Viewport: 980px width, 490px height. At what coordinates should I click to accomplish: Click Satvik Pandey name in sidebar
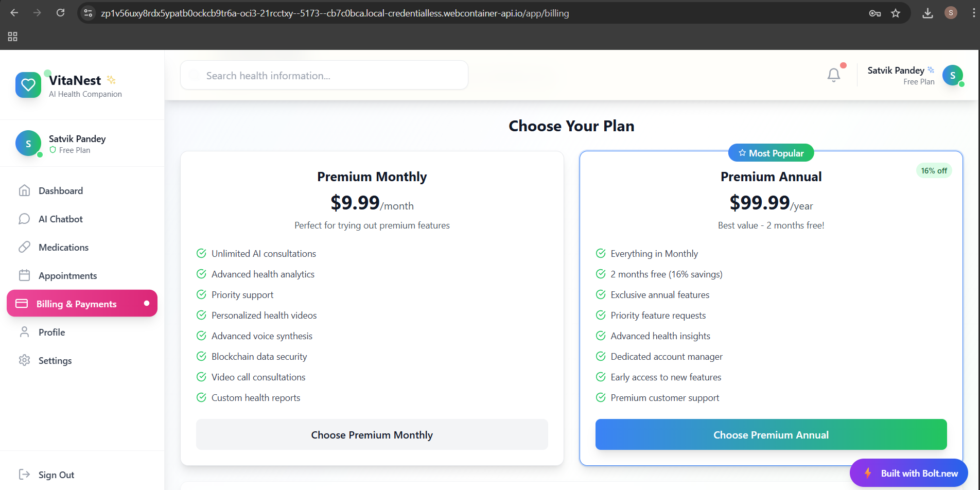[77, 138]
